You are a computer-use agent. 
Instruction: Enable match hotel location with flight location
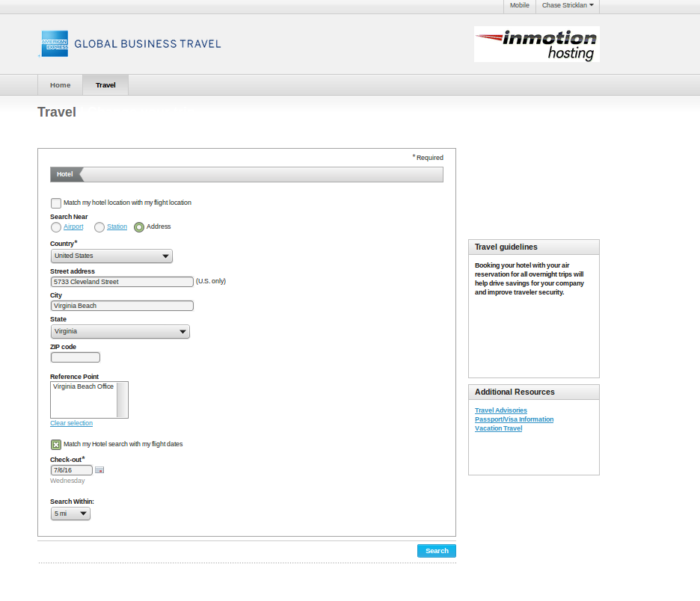[x=56, y=203]
